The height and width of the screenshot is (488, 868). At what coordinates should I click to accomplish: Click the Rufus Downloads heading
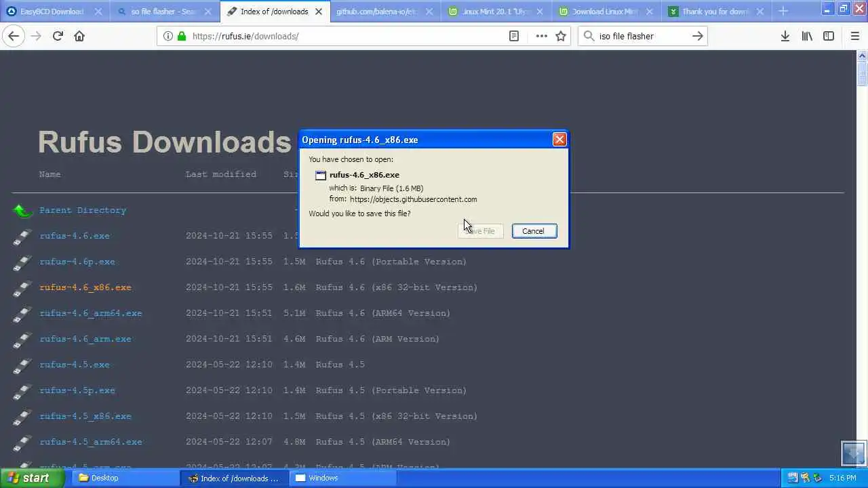pyautogui.click(x=165, y=142)
